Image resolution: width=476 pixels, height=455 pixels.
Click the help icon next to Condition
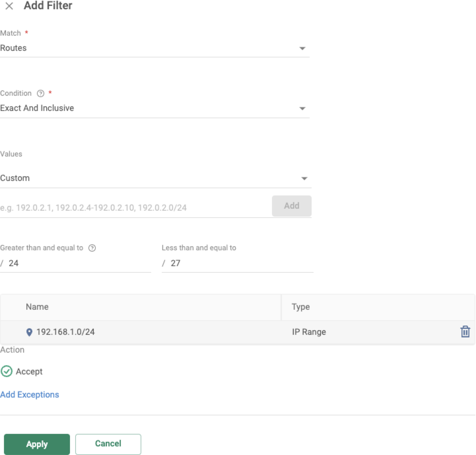(40, 93)
